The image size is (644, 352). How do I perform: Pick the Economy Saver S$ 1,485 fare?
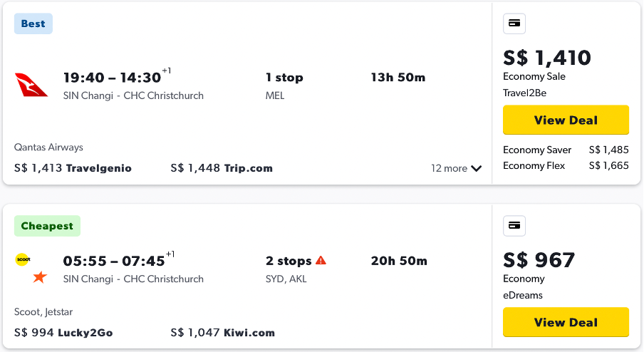566,150
